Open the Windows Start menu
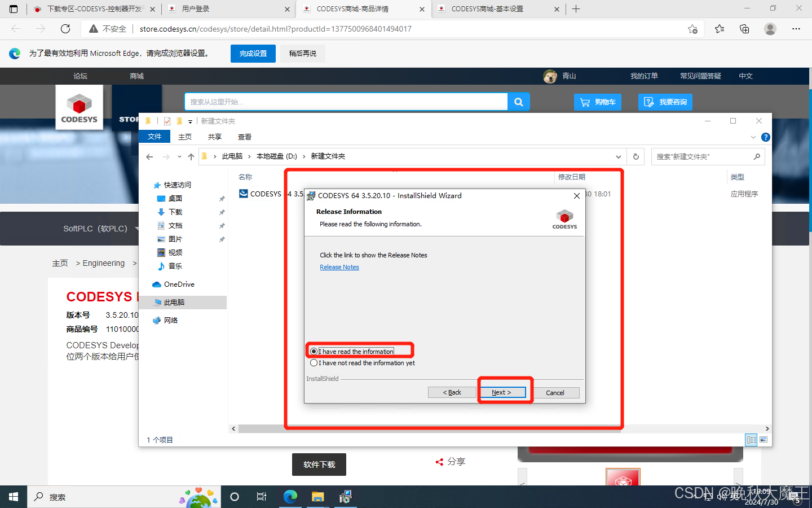The width and height of the screenshot is (812, 508). (x=14, y=497)
